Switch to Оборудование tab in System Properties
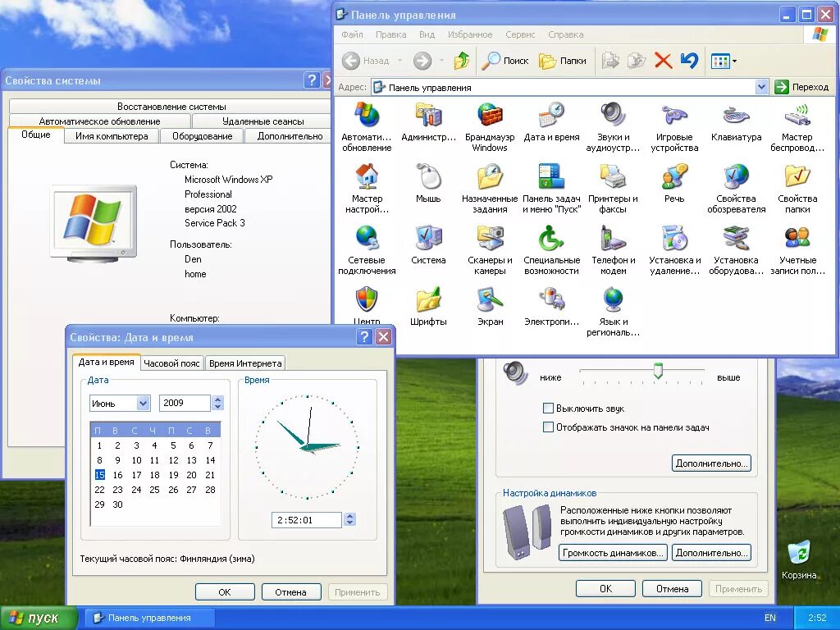Screen dimensions: 840x630 coord(202,136)
